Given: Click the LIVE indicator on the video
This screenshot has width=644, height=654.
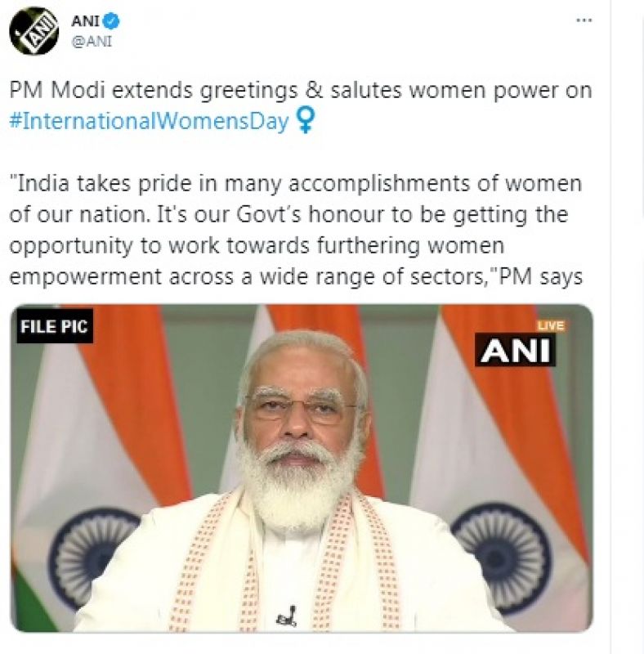Looking at the screenshot, I should [x=552, y=324].
